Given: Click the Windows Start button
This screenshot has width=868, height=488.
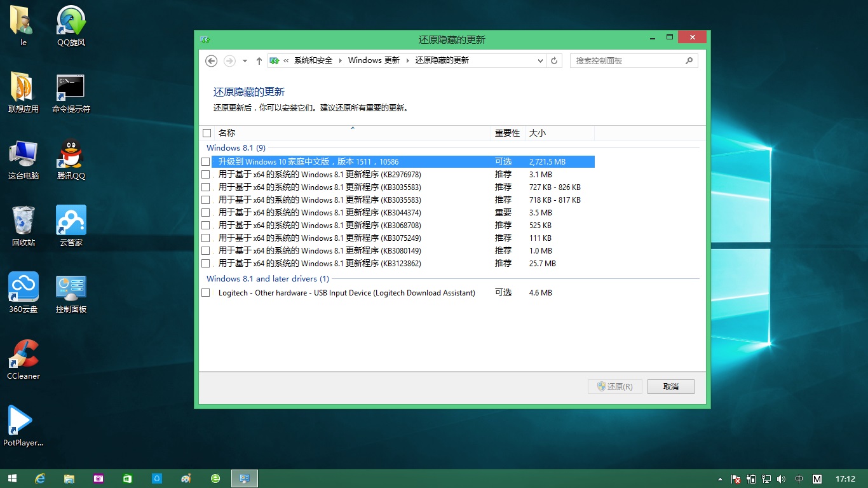Looking at the screenshot, I should coord(11,478).
